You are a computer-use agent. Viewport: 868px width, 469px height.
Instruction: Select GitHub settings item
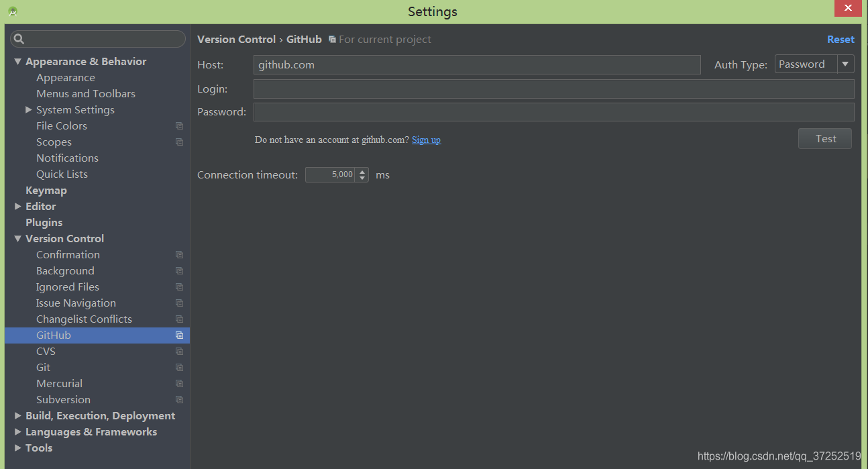(x=97, y=335)
